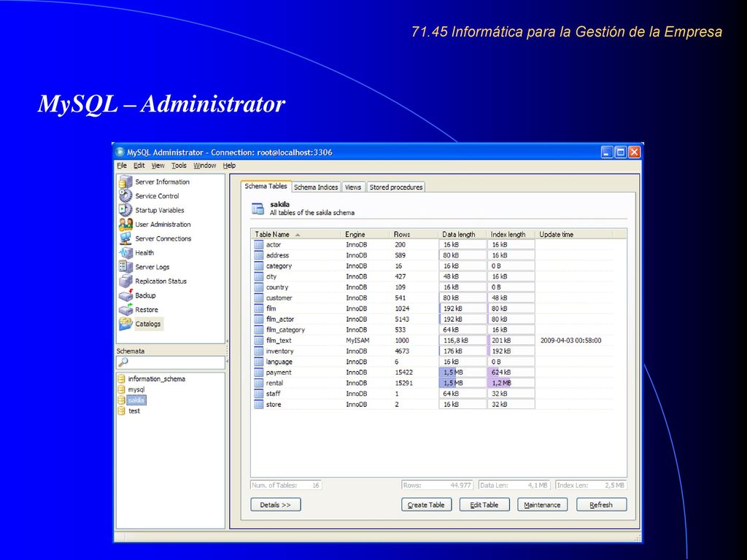
Task: Refresh the table list
Action: pyautogui.click(x=601, y=505)
